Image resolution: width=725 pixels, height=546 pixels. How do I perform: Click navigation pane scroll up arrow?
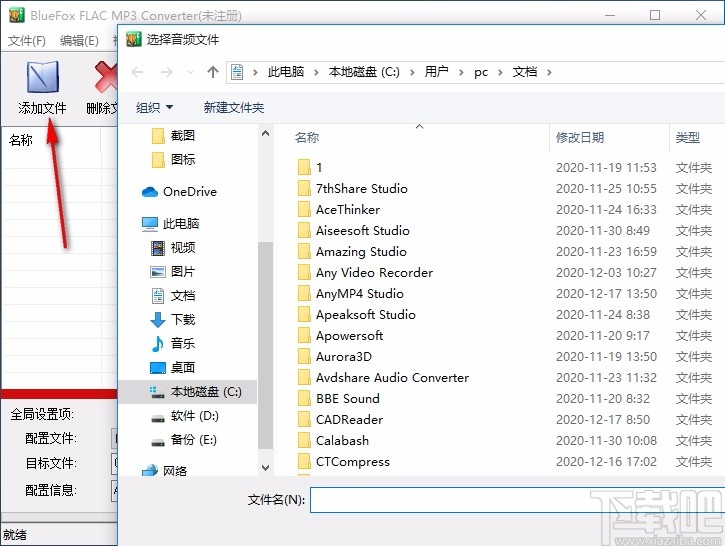(265, 134)
